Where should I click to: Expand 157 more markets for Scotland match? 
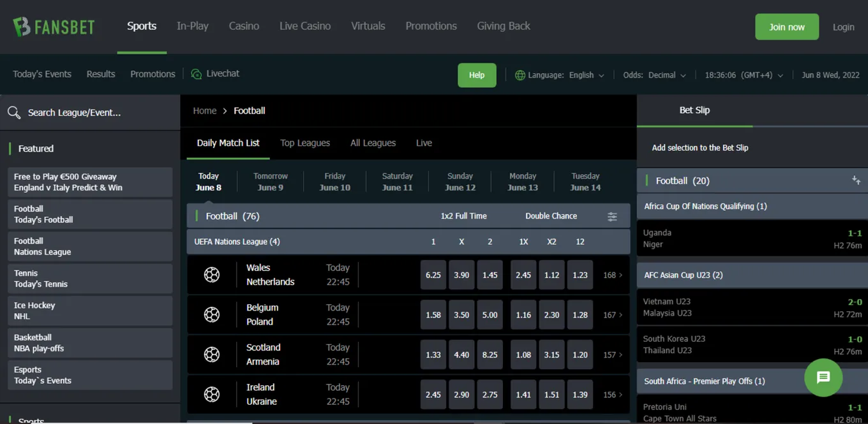pyautogui.click(x=613, y=355)
